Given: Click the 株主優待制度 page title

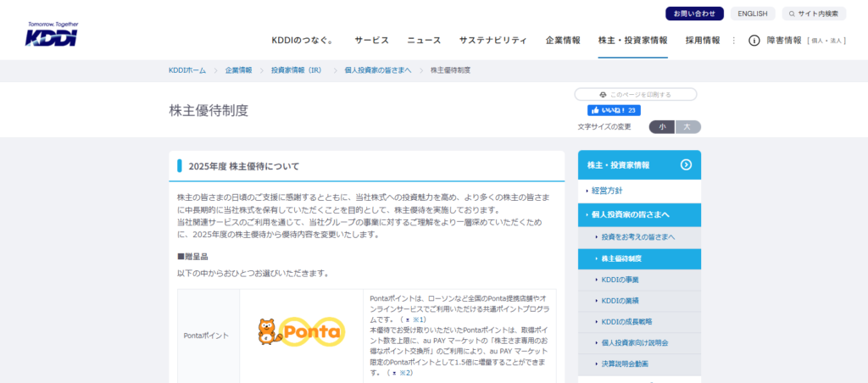Looking at the screenshot, I should [209, 110].
